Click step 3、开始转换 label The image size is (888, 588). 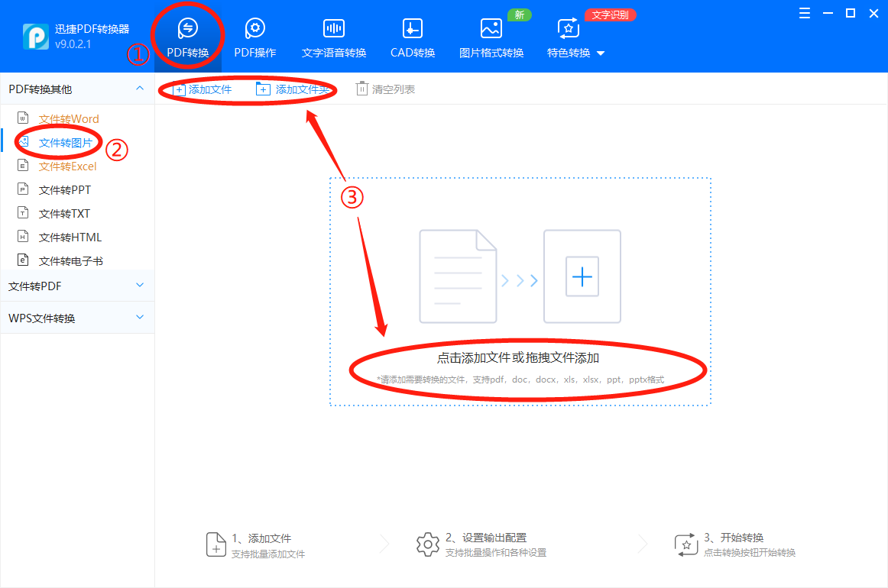tap(734, 538)
